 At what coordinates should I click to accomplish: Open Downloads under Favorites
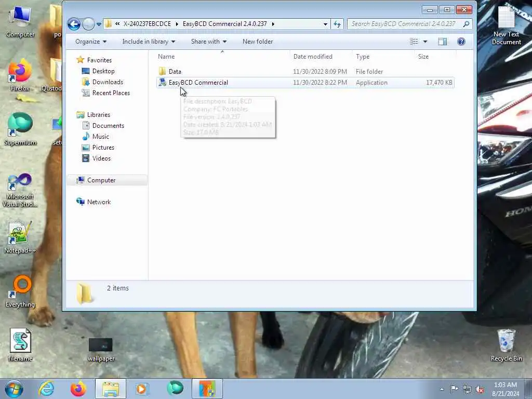(108, 82)
